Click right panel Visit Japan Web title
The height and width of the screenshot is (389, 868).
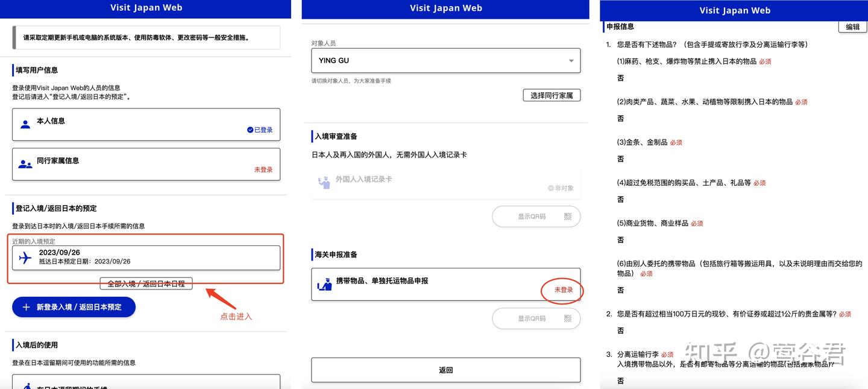(735, 10)
